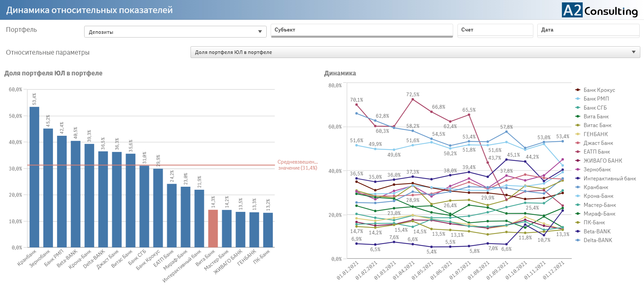Screen dimensions: 644x294
Task: Open the Депозиты portfolio dropdown
Action: point(175,32)
